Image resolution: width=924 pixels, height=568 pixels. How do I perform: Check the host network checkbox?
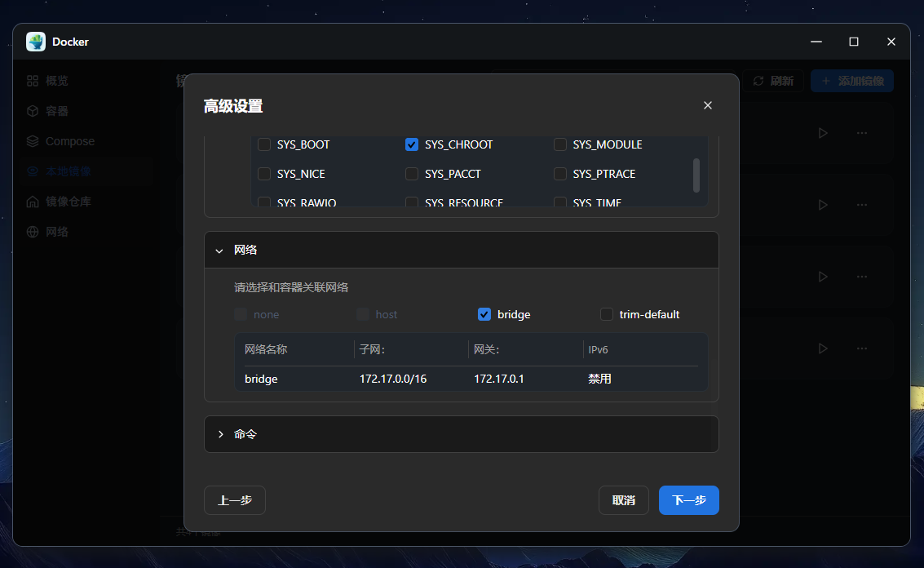(x=363, y=314)
